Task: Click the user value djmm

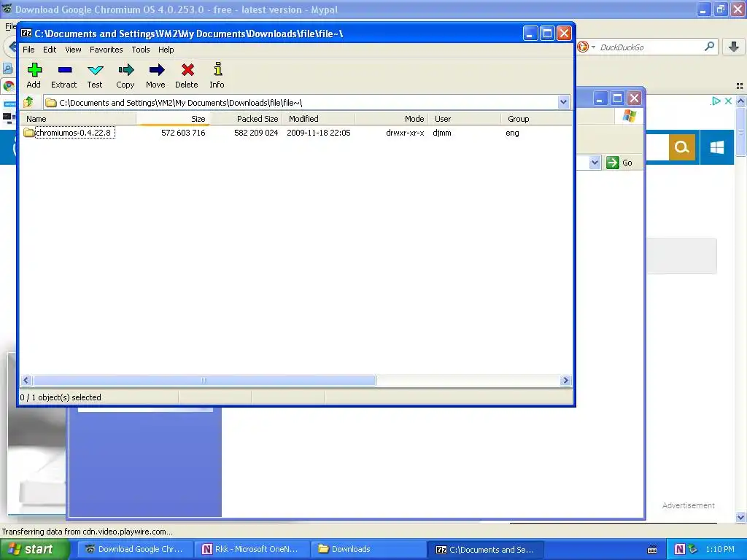Action: [x=442, y=133]
